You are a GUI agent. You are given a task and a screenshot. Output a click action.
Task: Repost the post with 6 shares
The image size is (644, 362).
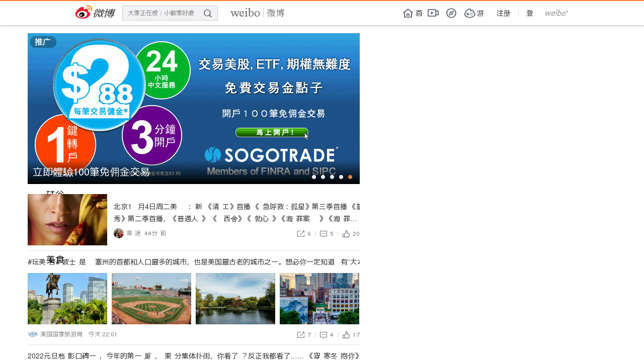pos(304,234)
